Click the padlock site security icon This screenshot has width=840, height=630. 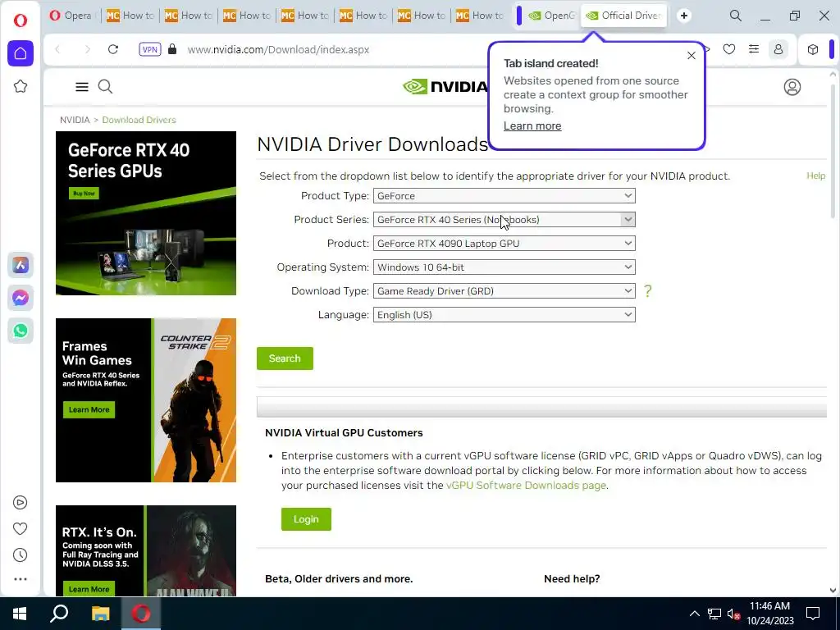coord(172,49)
